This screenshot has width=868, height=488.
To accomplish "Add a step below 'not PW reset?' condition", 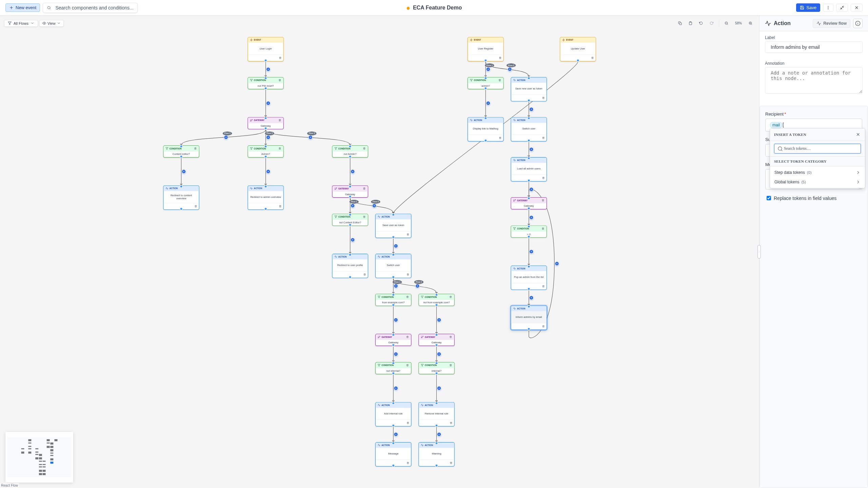I will (x=268, y=103).
